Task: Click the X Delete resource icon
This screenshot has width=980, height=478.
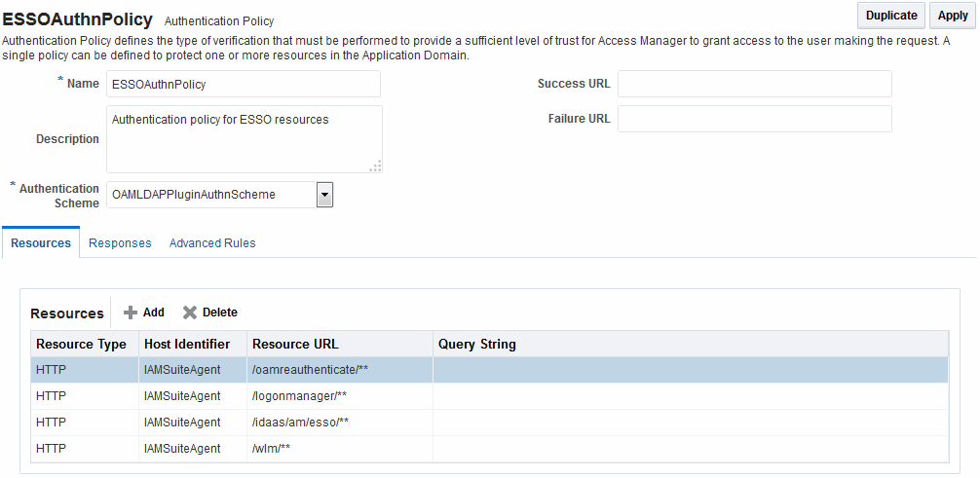Action: (189, 313)
